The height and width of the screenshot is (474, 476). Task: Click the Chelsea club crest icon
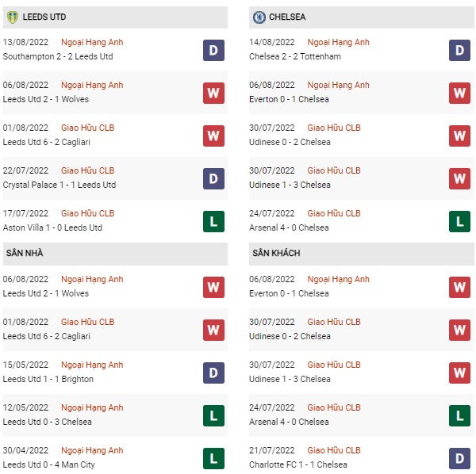click(259, 17)
